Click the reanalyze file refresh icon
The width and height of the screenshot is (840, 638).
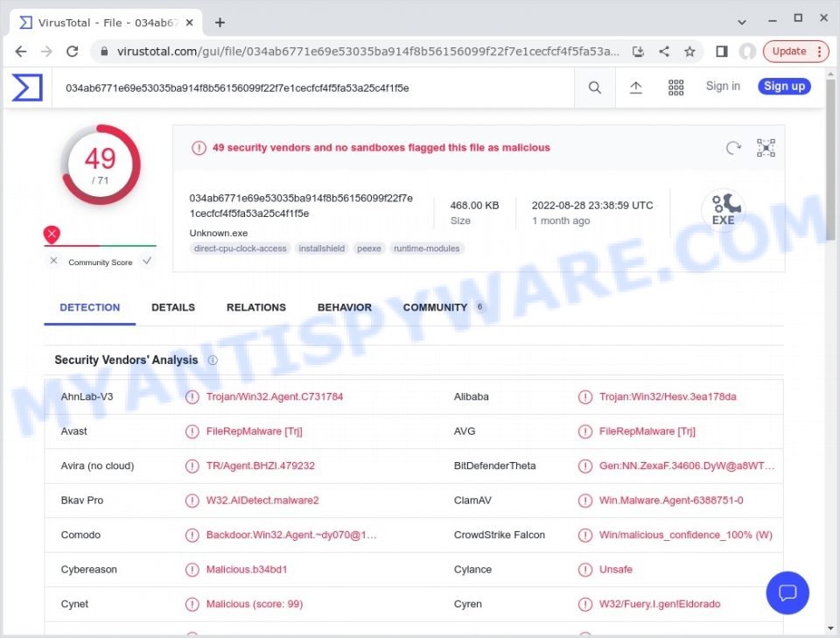click(733, 148)
